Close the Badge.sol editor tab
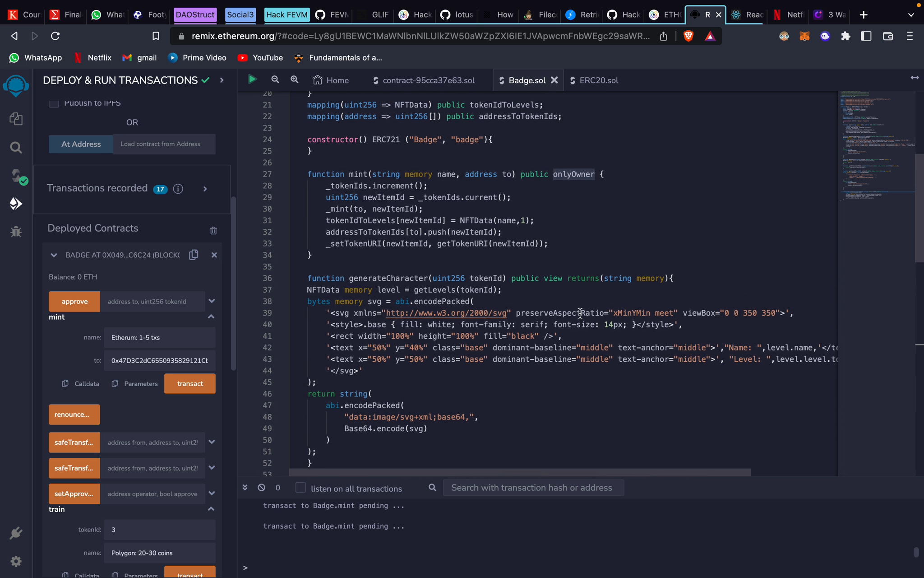The image size is (924, 578). tap(554, 80)
